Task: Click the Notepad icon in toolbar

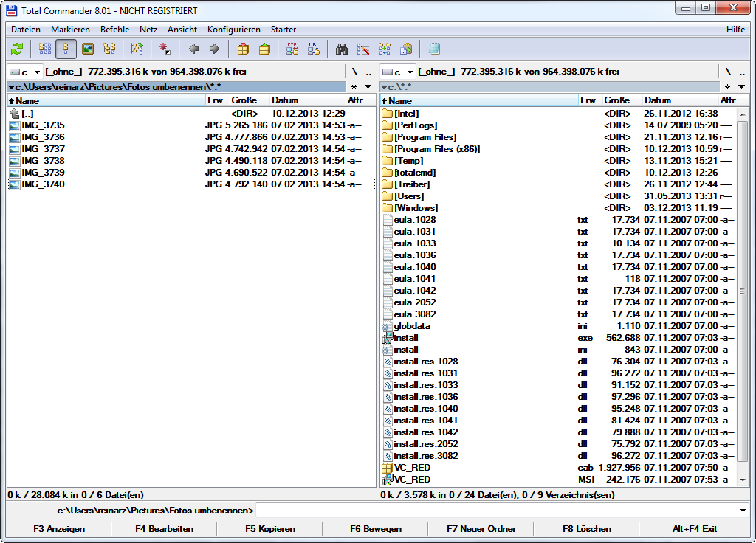Action: click(434, 49)
